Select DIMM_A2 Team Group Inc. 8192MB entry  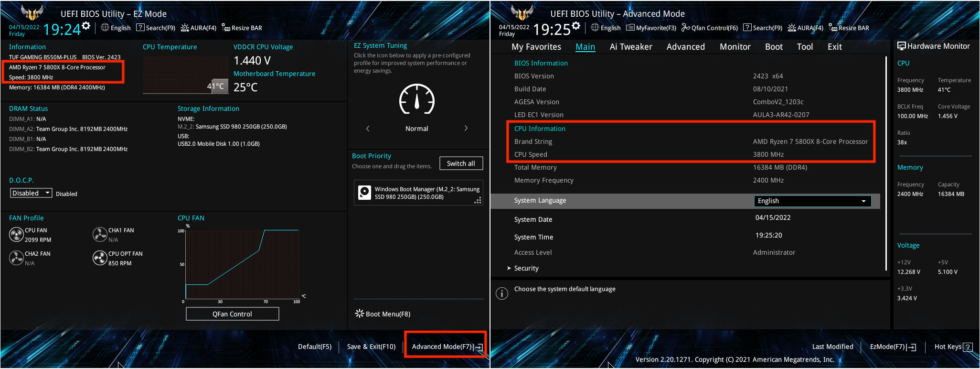(68, 129)
